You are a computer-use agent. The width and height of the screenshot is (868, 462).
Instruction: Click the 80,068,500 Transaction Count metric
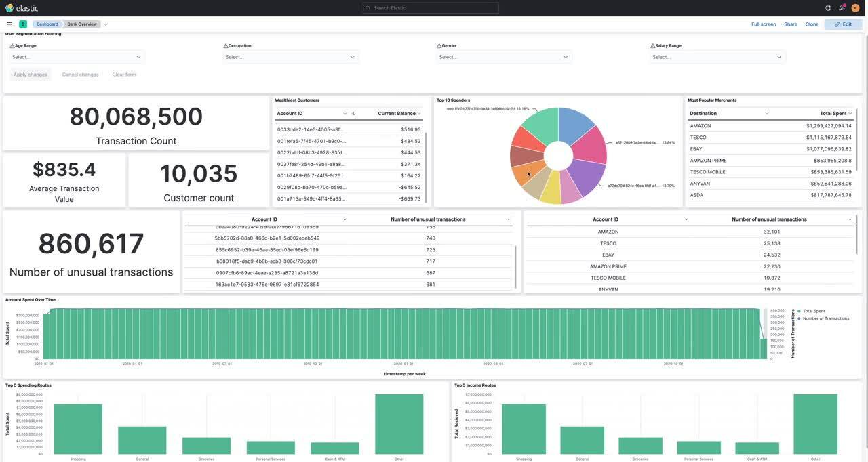pos(136,117)
